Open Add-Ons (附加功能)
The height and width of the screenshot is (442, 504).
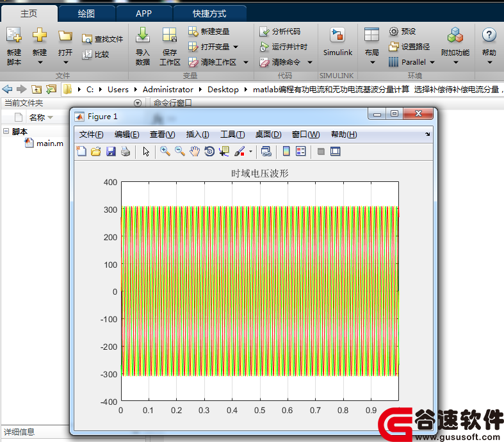tap(455, 42)
